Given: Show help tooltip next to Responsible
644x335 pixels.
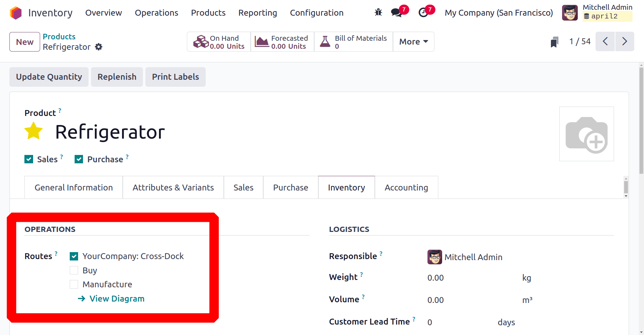Looking at the screenshot, I should pyautogui.click(x=381, y=254).
